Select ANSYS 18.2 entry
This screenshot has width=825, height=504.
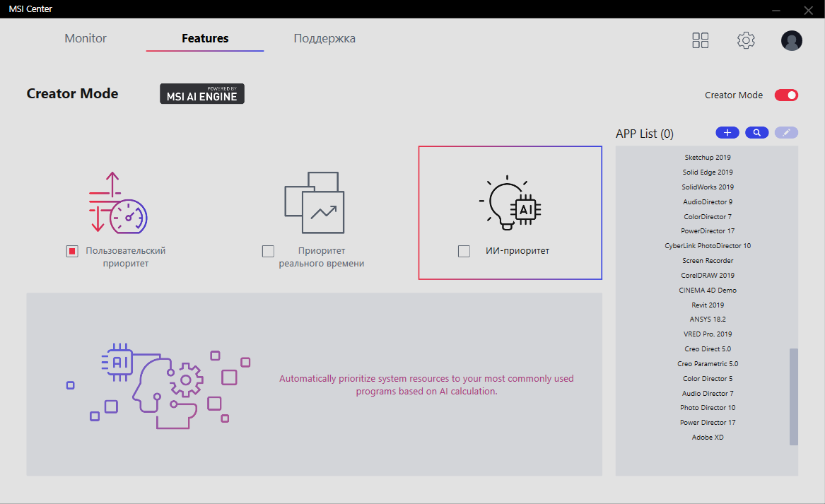[707, 320]
